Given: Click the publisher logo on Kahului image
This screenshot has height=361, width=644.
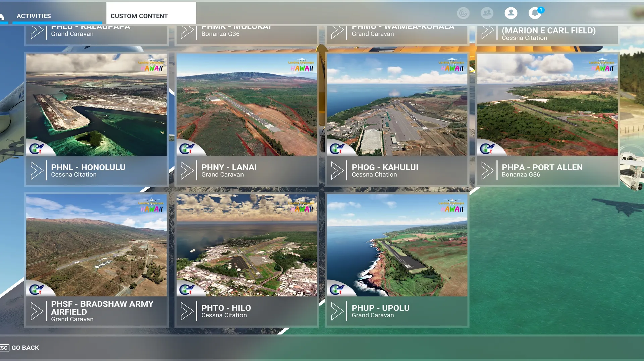Looking at the screenshot, I should [x=337, y=148].
